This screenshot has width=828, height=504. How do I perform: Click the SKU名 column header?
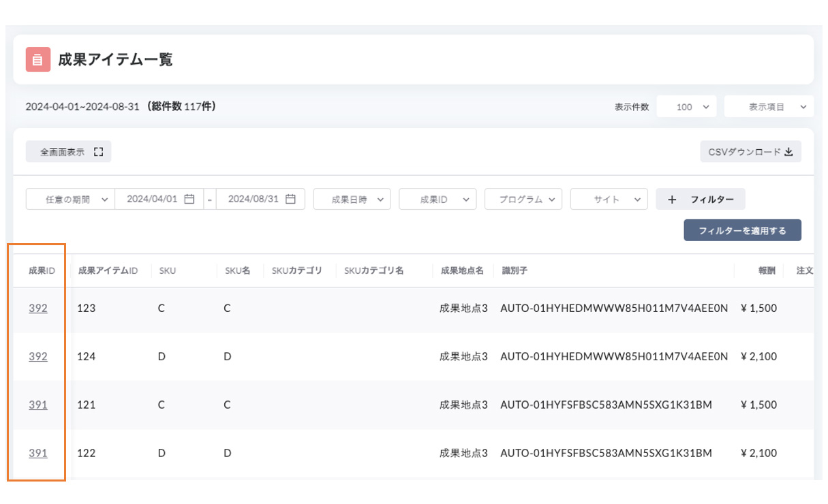click(x=238, y=270)
